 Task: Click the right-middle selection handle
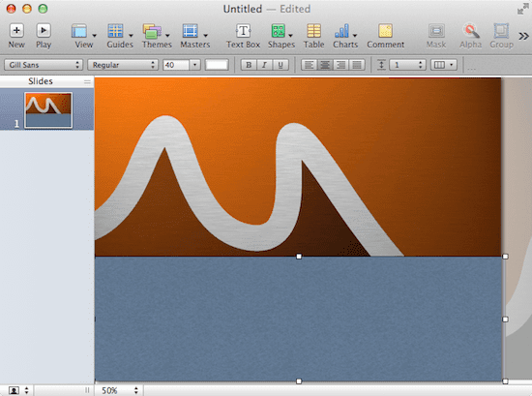click(x=505, y=320)
